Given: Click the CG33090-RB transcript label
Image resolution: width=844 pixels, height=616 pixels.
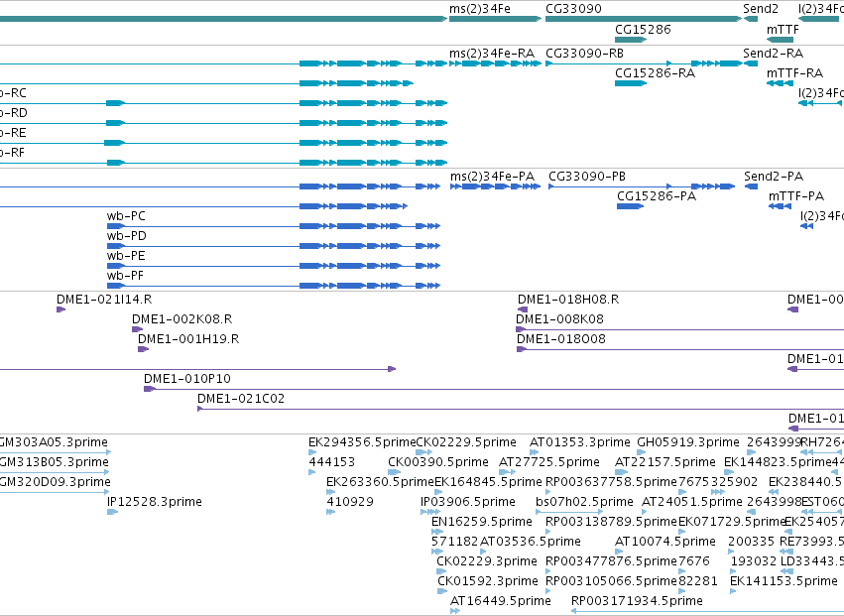Looking at the screenshot, I should pos(584,54).
